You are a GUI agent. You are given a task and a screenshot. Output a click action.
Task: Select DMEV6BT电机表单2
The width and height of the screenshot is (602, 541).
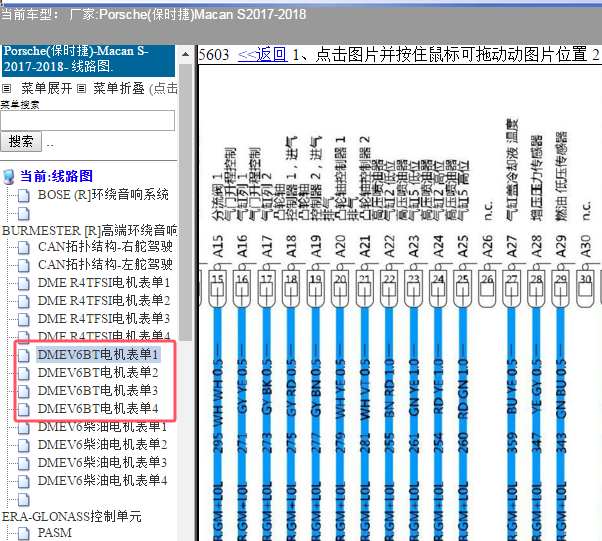tap(98, 372)
